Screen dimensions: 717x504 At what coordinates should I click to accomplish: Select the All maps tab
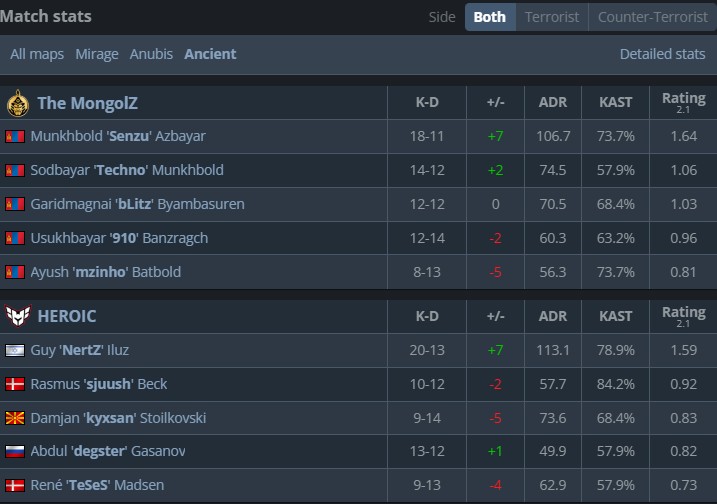coord(37,54)
